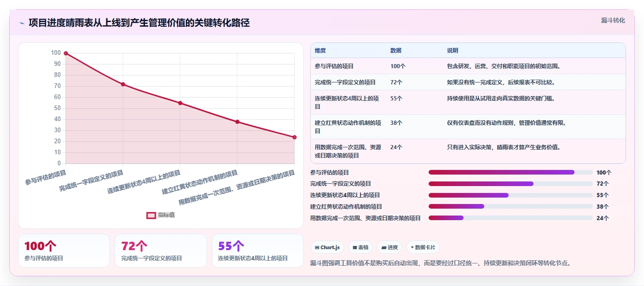Select the chart point at value 72
Viewport: 644px width, 286px height.
click(x=123, y=84)
